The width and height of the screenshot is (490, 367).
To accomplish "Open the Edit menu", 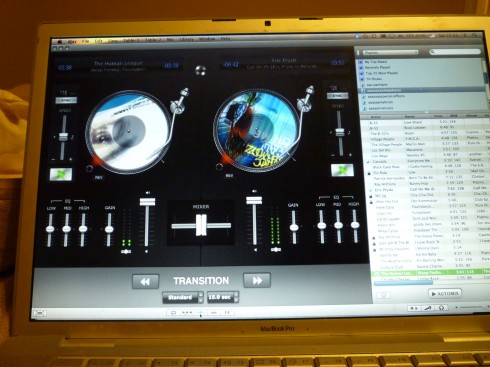I will click(x=99, y=41).
